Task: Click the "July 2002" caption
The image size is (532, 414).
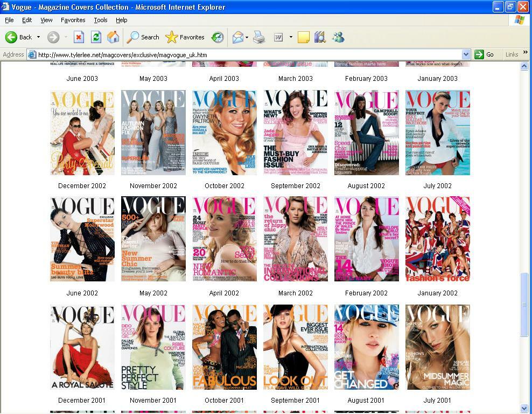Action: pos(437,186)
